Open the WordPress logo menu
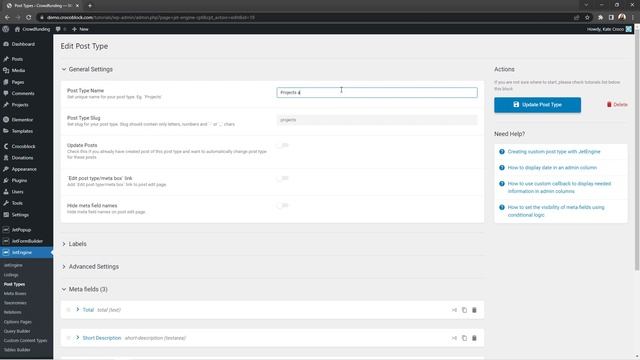 point(5,29)
